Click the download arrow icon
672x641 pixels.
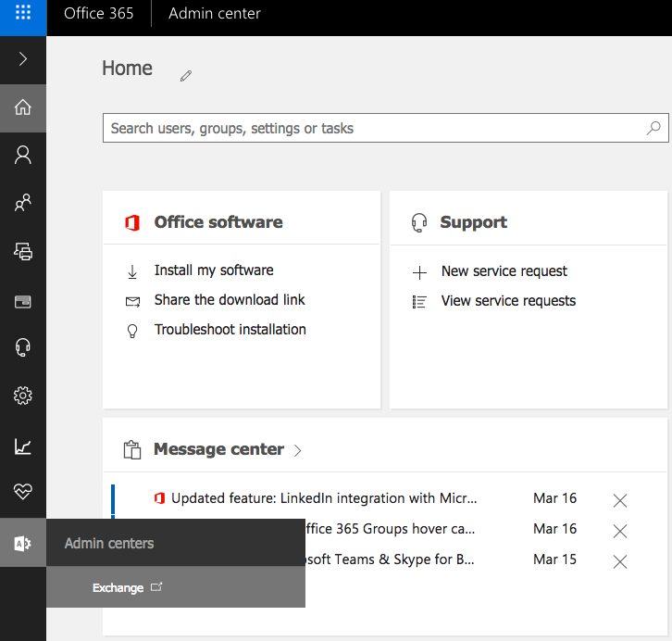pyautogui.click(x=132, y=271)
